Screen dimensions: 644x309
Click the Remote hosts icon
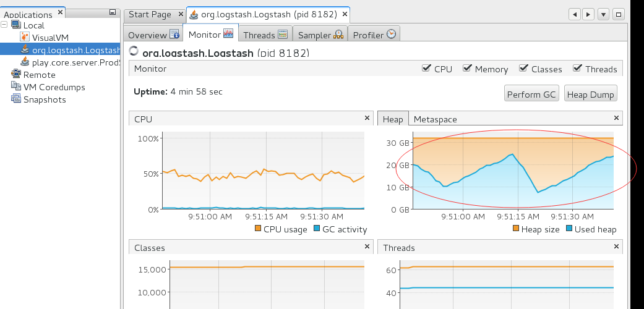click(x=15, y=74)
